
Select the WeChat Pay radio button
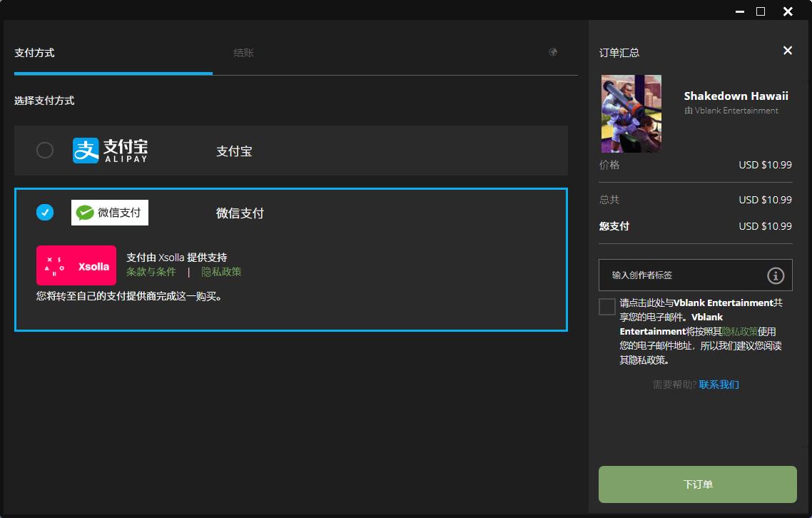[45, 213]
